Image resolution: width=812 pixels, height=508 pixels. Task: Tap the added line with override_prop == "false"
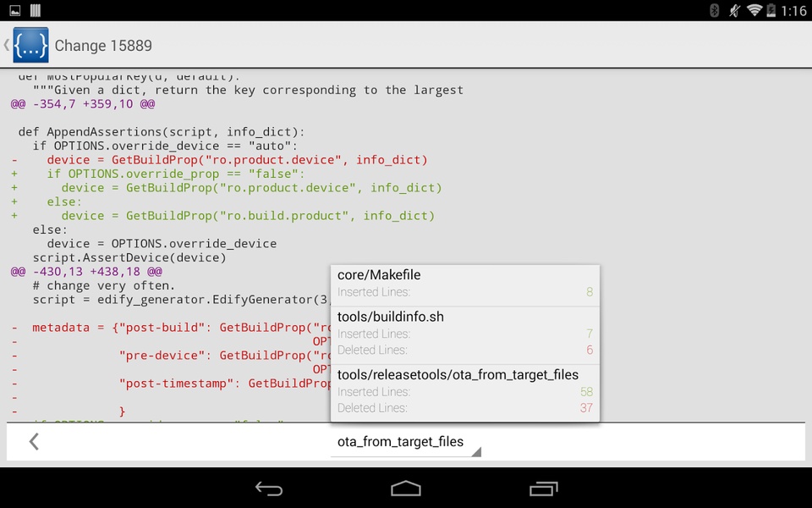click(x=158, y=174)
